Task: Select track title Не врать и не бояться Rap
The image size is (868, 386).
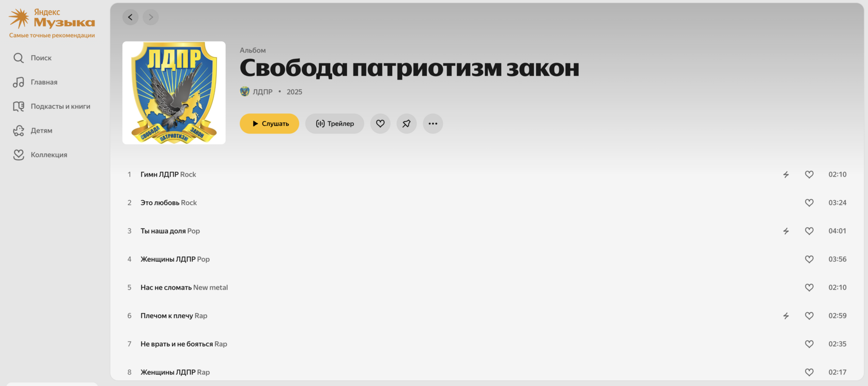Action: pyautogui.click(x=184, y=344)
